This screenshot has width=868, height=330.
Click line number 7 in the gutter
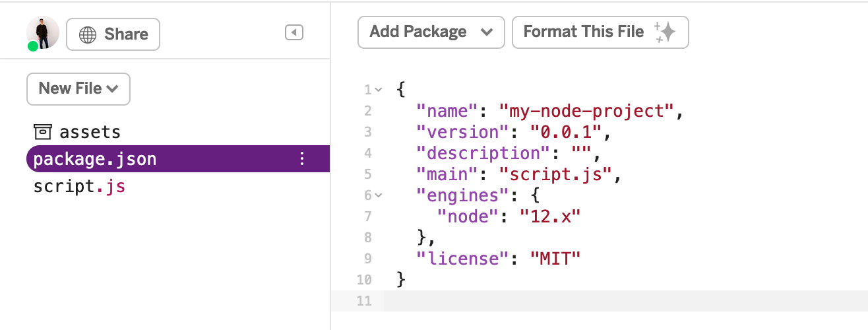(x=367, y=216)
